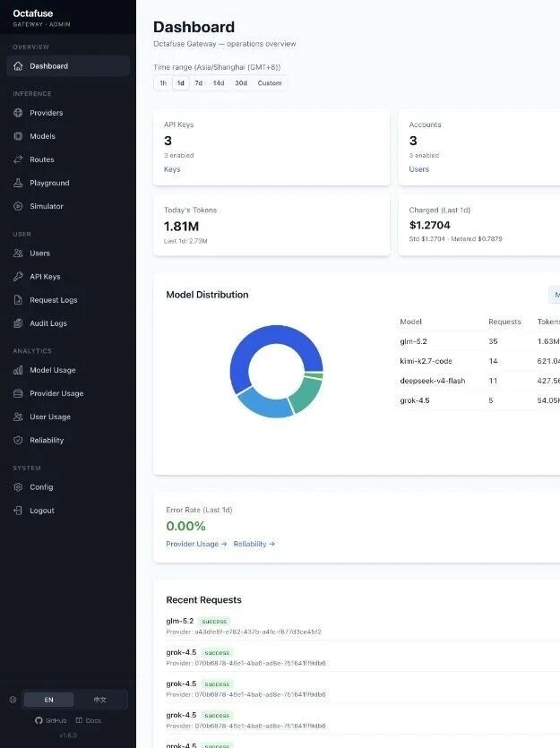Open the Keys link in API Keys card

[172, 169]
